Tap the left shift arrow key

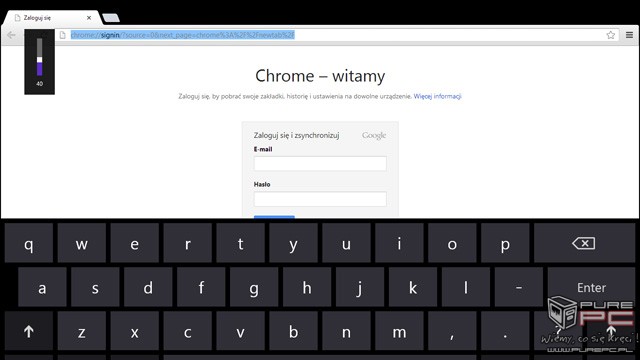click(29, 331)
